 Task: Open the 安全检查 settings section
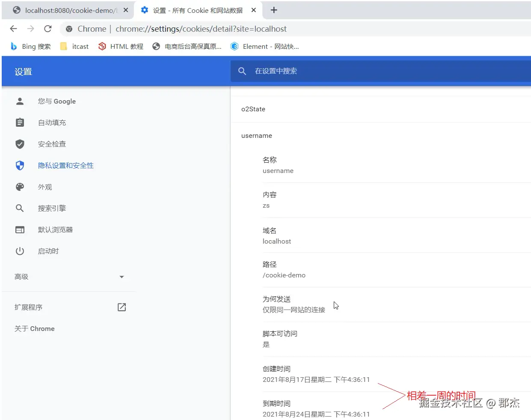52,144
